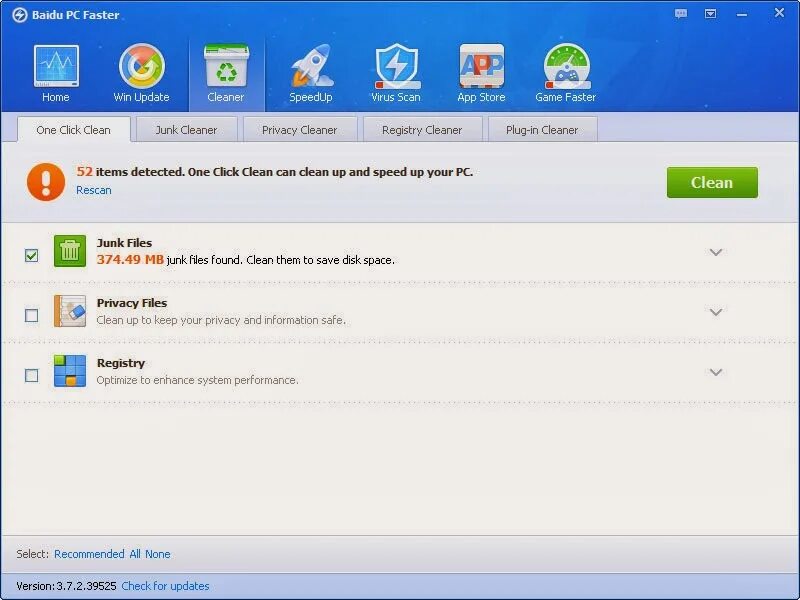Click the Privacy Files eraser icon
The image size is (800, 600).
[x=70, y=311]
